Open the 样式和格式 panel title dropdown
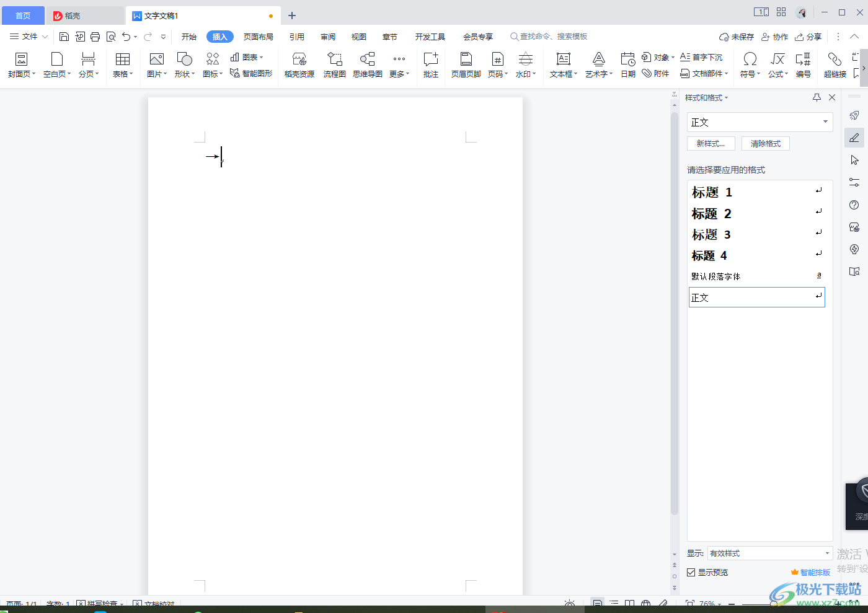Screen dimensions: 868x613 tap(706, 97)
